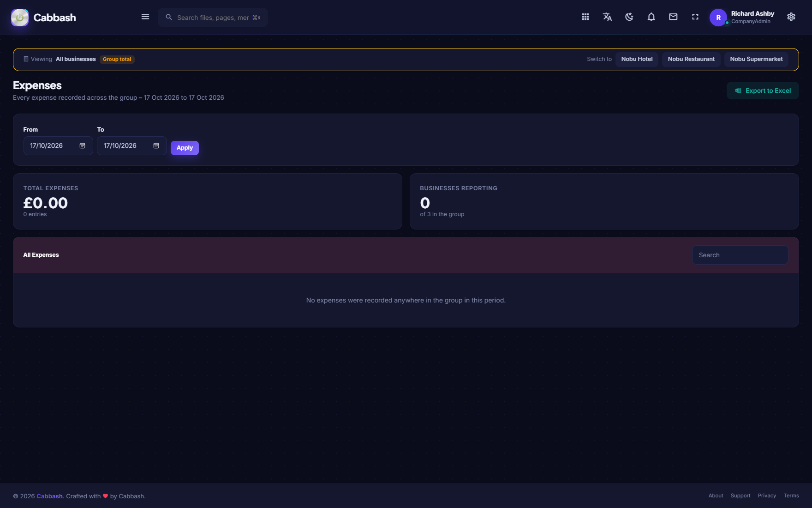Screen dimensions: 812x508
Task: Open the language translation menu
Action: [x=607, y=17]
